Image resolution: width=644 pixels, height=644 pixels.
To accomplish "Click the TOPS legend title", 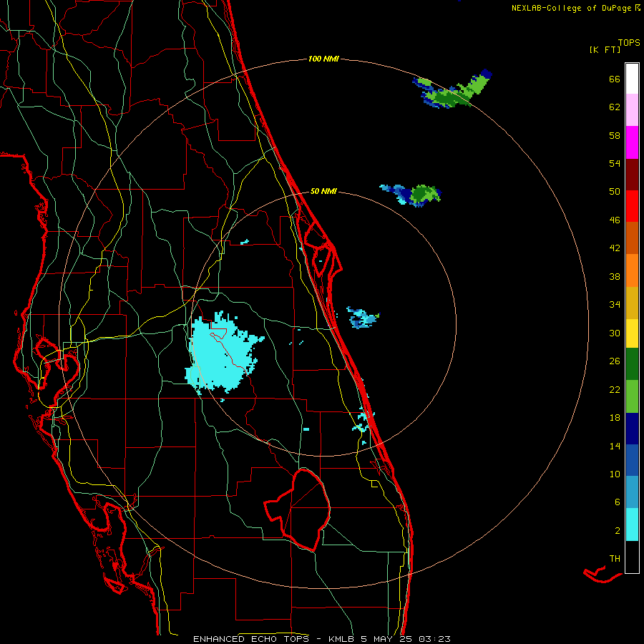I will tap(629, 42).
